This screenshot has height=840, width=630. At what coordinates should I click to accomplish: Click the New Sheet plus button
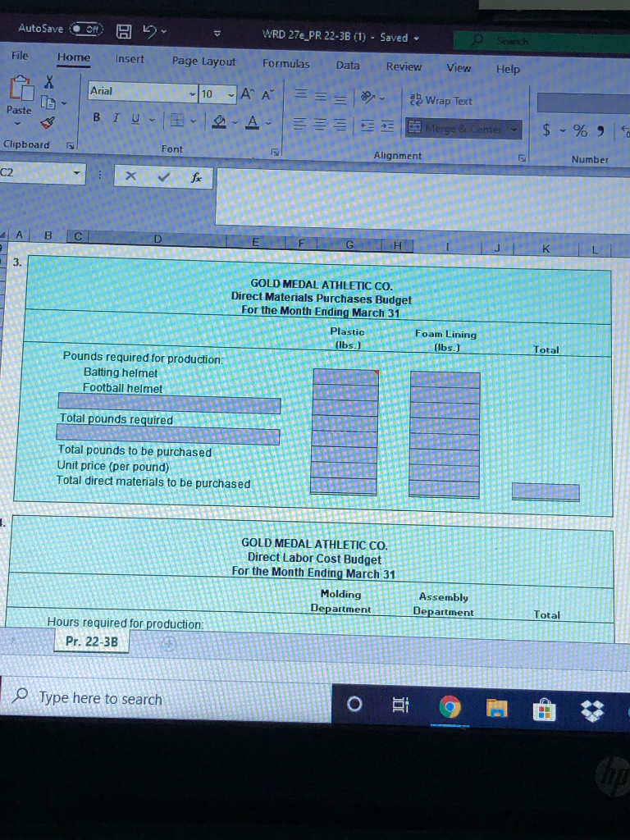(x=168, y=643)
